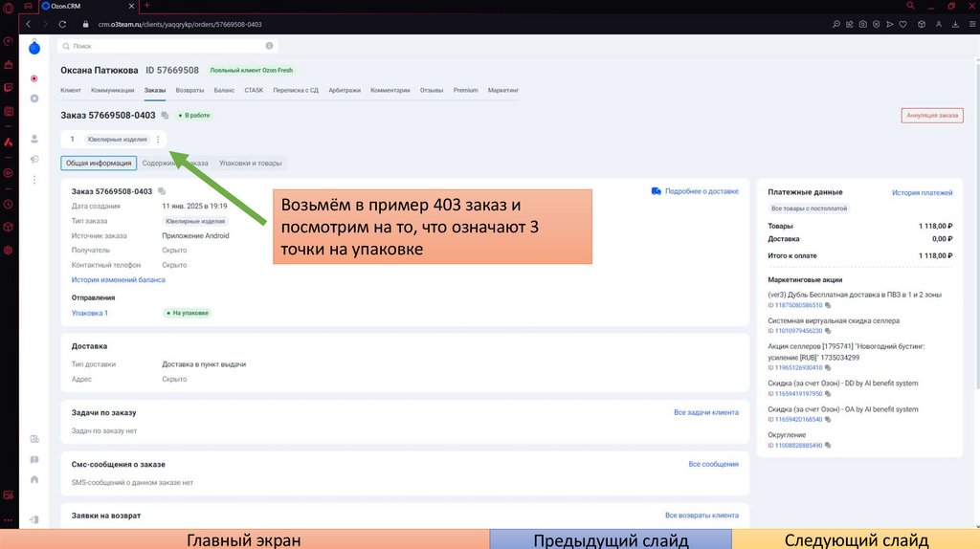Open Opera sidebar extensions cube icon
Image resolution: width=980 pixels, height=549 pixels.
[x=8, y=227]
